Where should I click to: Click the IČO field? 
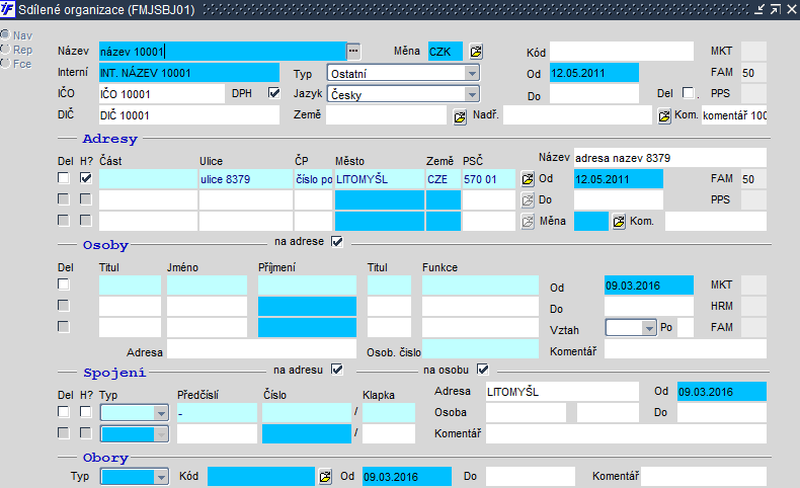[161, 94]
